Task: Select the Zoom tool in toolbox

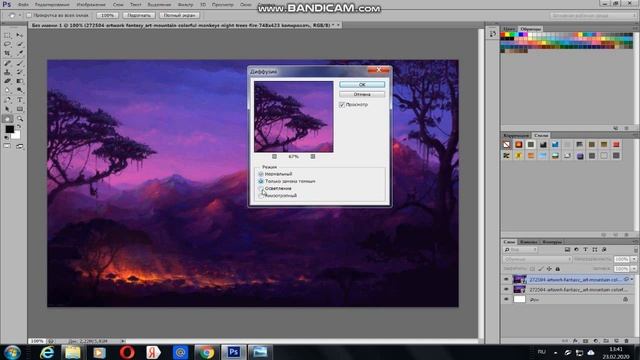Action: (x=20, y=119)
